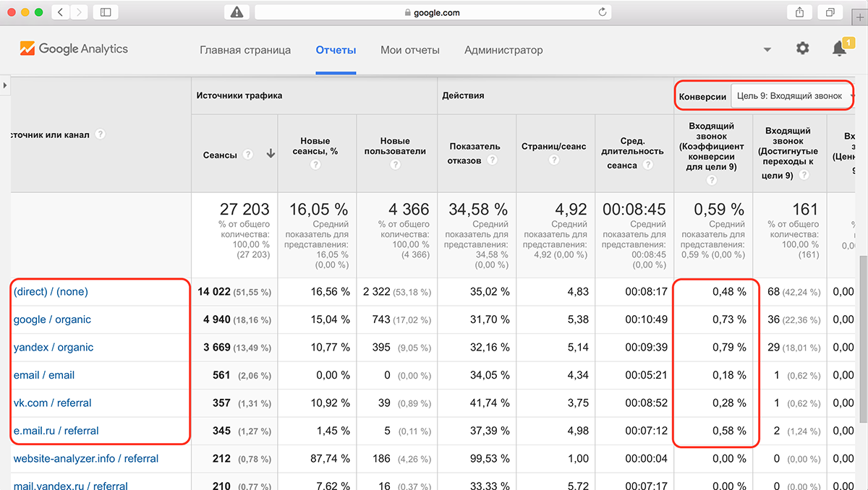Open the mail.yandex.ru / referral link
The width and height of the screenshot is (868, 490).
click(x=71, y=486)
